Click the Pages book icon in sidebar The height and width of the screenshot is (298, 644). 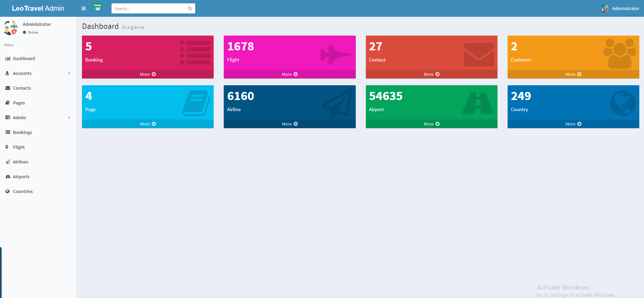point(7,103)
